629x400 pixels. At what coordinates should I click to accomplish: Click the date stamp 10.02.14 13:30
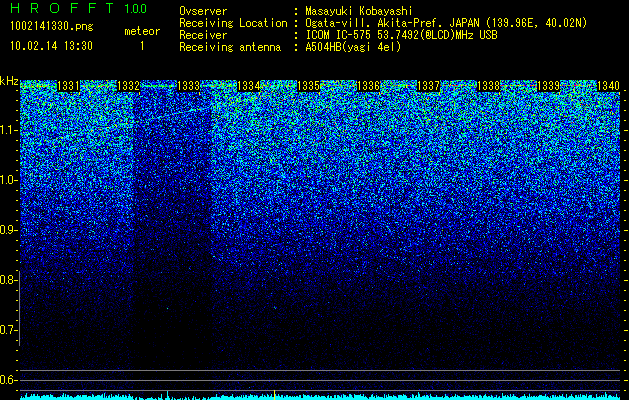click(51, 46)
